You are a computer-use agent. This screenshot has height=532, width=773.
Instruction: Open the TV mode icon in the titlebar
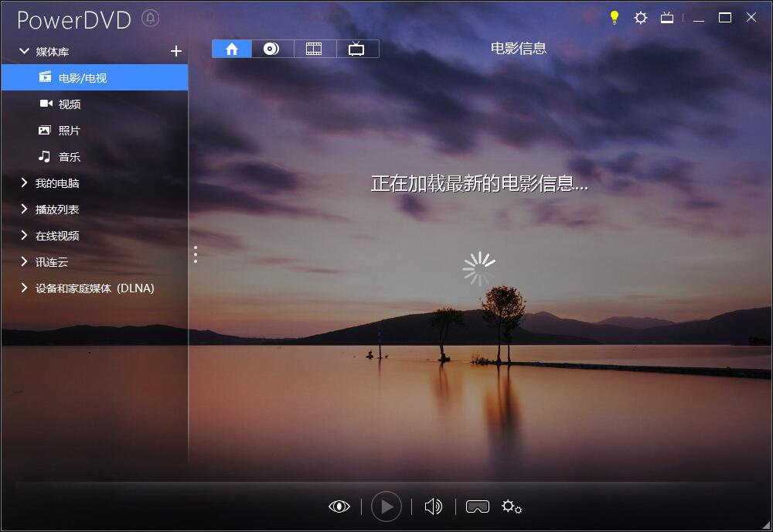(x=666, y=17)
